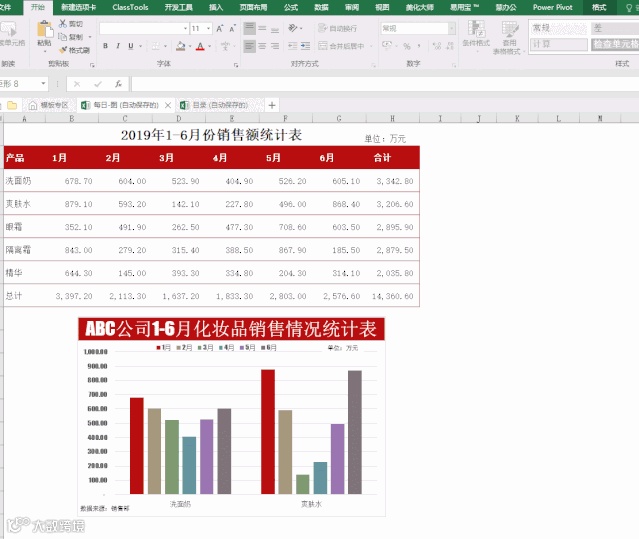Open font group dialog launcher
Image resolution: width=639 pixels, height=539 pixels.
236,65
